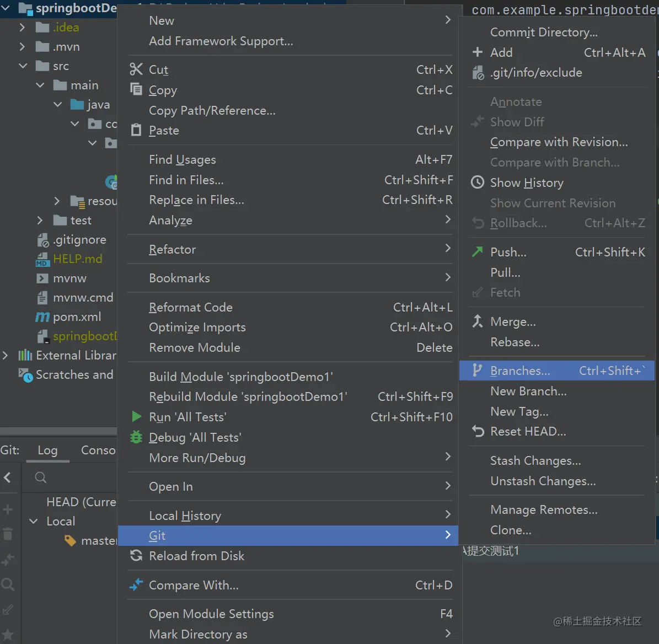Image resolution: width=659 pixels, height=644 pixels.
Task: Click the External Libraries icon
Action: (x=25, y=356)
